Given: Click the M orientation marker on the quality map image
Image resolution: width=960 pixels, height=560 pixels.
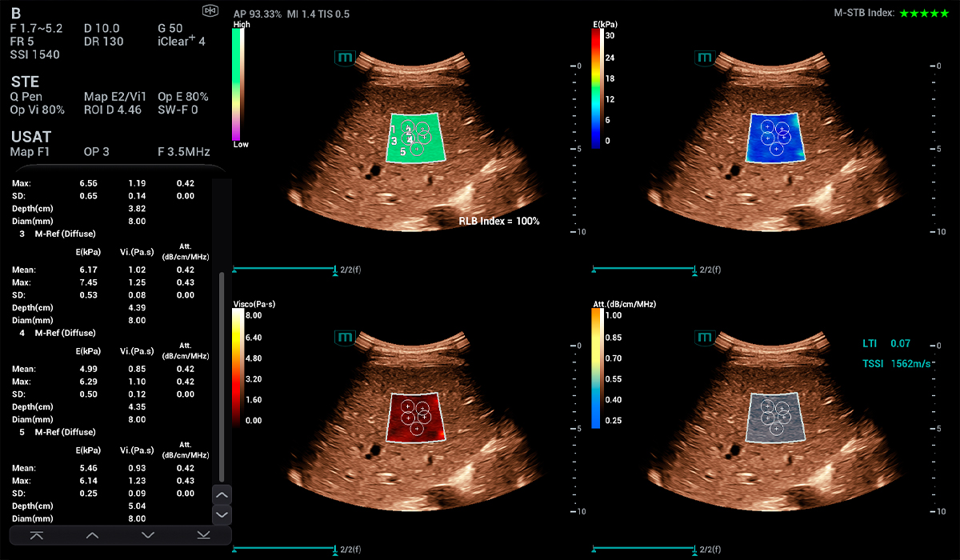Looking at the screenshot, I should (345, 57).
